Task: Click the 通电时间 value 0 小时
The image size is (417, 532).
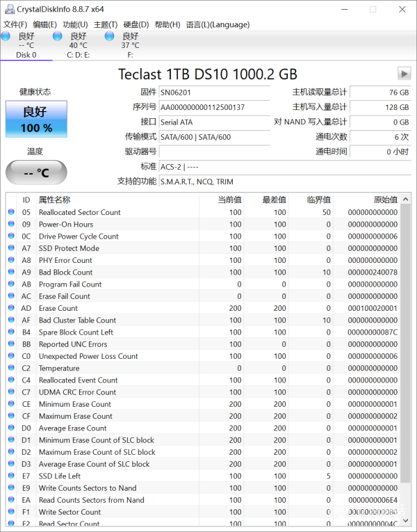Action: pyautogui.click(x=380, y=152)
